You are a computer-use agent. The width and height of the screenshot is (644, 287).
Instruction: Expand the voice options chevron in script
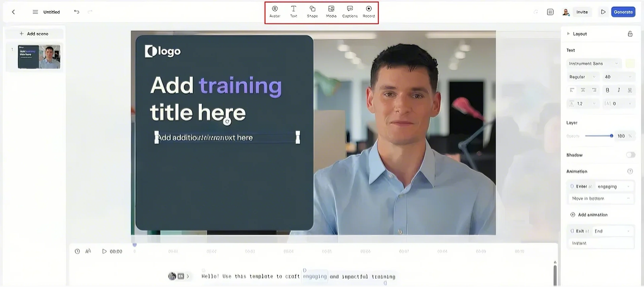coord(188,276)
